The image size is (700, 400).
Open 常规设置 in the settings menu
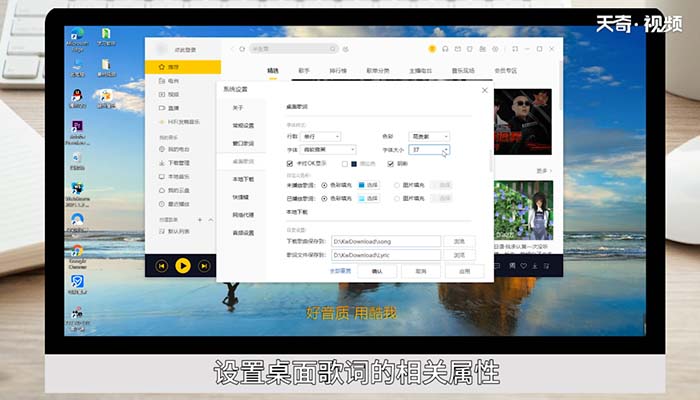(x=243, y=126)
